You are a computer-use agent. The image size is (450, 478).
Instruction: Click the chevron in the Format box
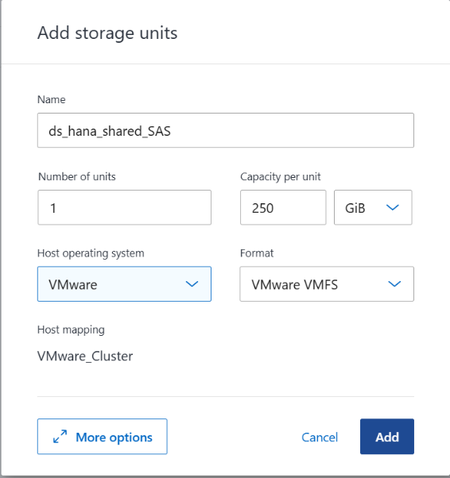coord(394,284)
